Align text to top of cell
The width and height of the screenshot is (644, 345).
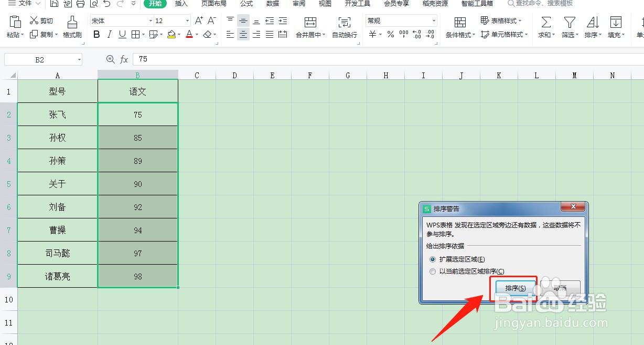230,20
